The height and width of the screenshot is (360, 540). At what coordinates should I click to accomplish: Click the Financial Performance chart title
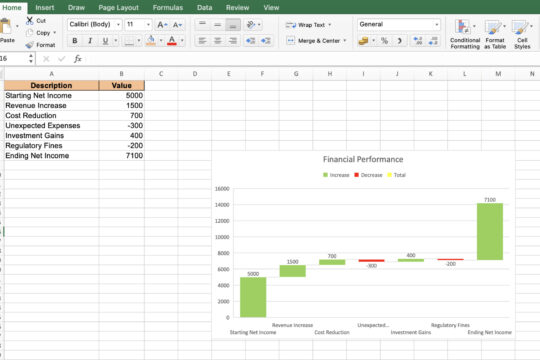click(363, 160)
